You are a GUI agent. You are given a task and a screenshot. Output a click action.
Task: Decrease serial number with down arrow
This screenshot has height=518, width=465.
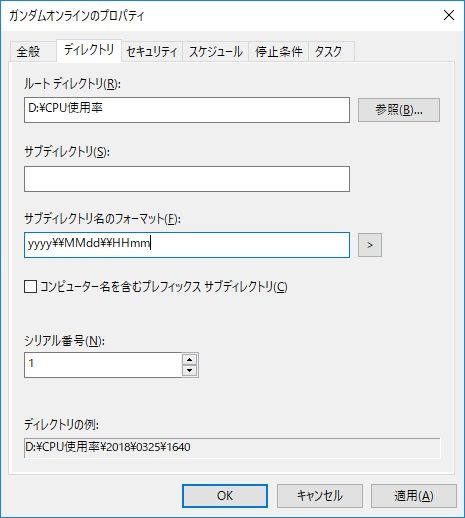coord(190,371)
